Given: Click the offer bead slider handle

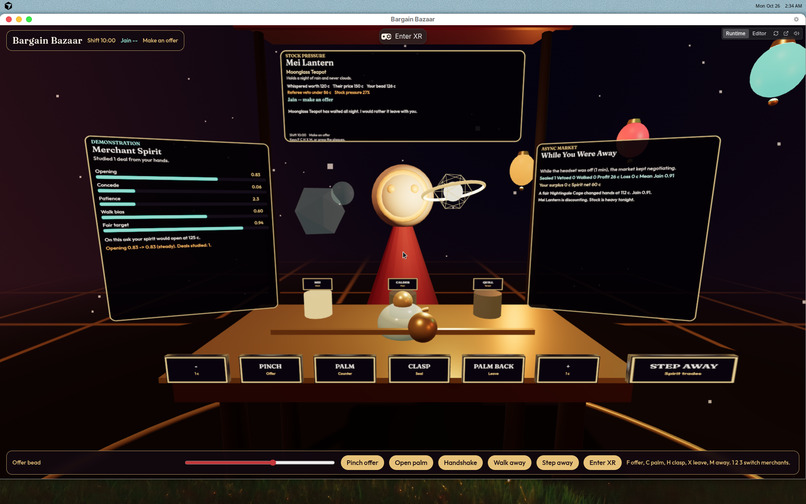Looking at the screenshot, I should click(x=273, y=462).
